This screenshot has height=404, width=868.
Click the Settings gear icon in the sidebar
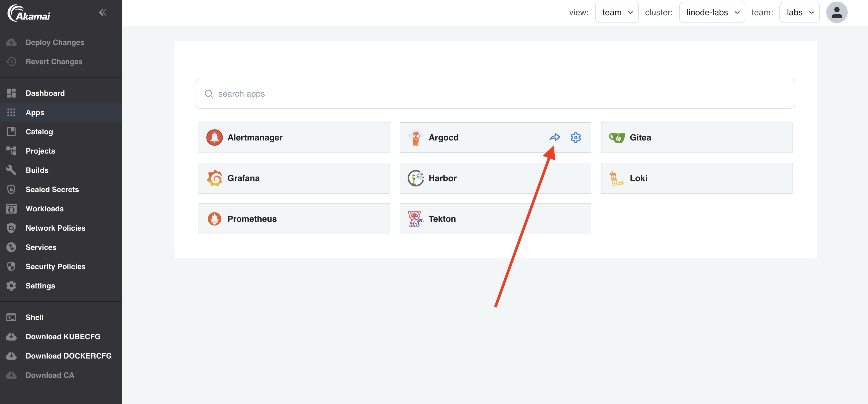click(x=11, y=286)
